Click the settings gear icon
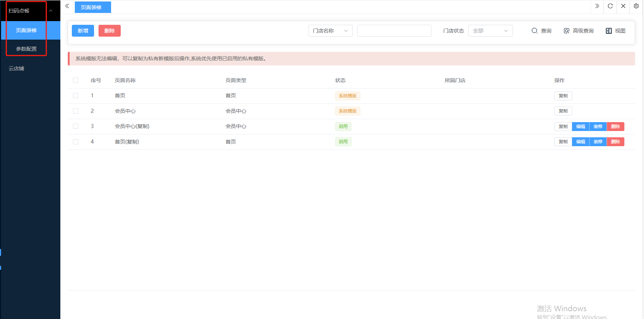This screenshot has width=644, height=319. point(636,6)
